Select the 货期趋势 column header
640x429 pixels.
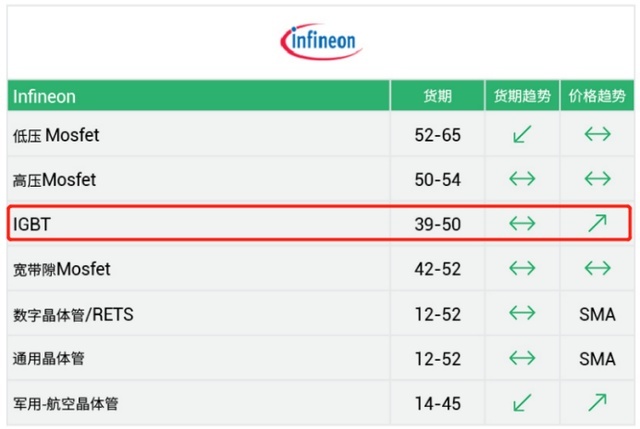pyautogui.click(x=522, y=96)
